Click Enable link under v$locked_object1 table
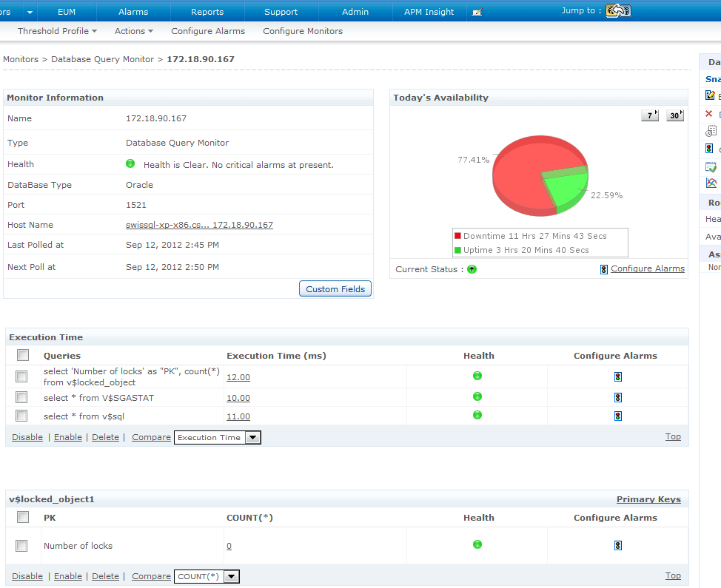Viewport: 721px width, 588px height. 68,576
